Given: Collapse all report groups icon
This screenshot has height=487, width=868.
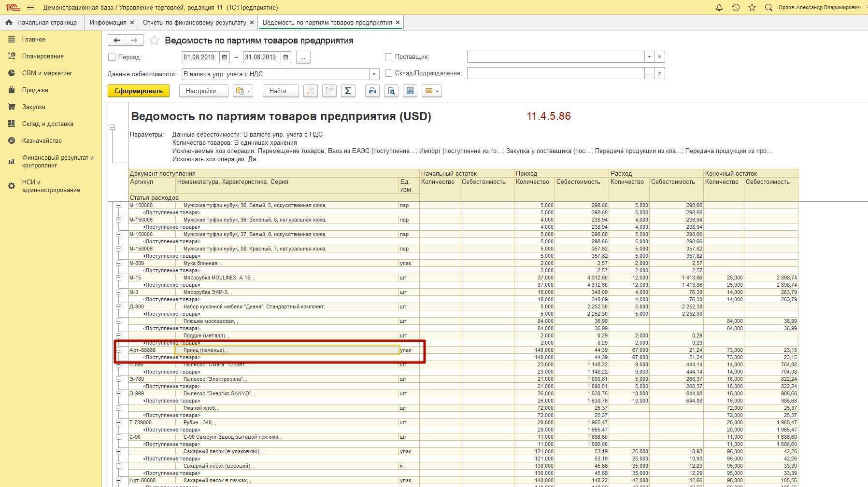Looking at the screenshot, I should click(x=329, y=91).
